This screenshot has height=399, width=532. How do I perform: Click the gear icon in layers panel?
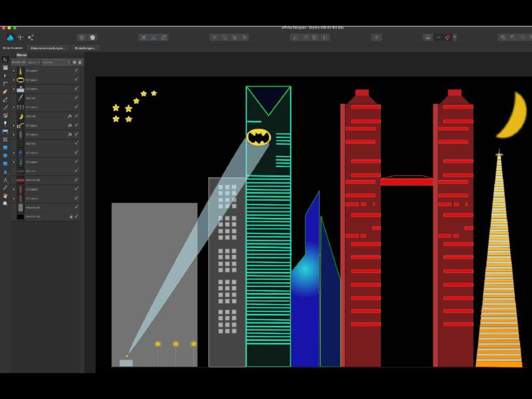[x=74, y=62]
